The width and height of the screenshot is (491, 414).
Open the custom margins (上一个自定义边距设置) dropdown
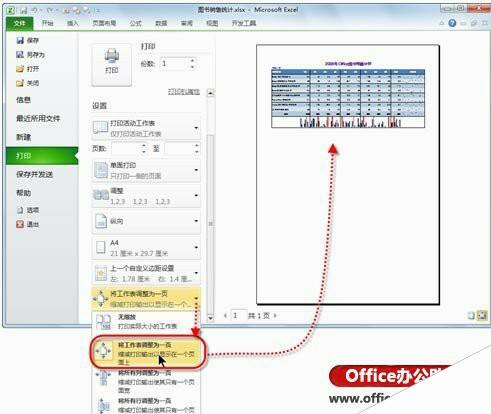point(146,273)
